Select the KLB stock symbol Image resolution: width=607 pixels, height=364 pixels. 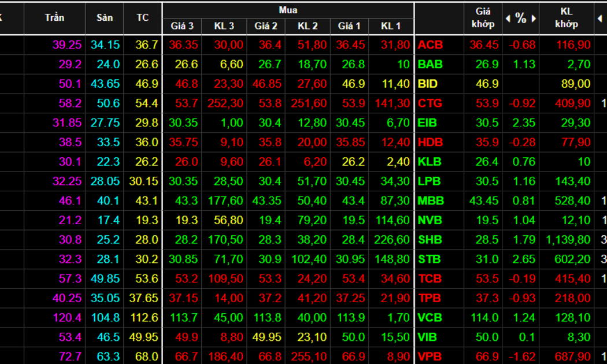coord(430,162)
